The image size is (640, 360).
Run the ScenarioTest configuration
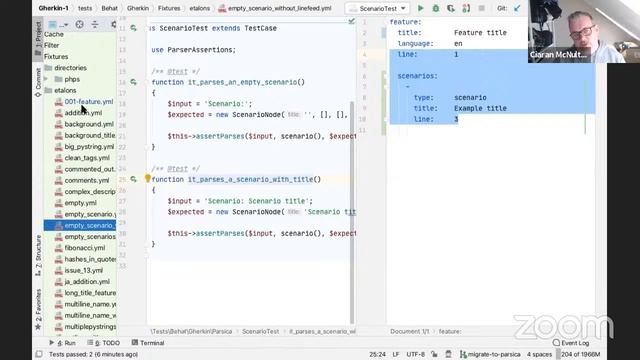click(x=420, y=8)
